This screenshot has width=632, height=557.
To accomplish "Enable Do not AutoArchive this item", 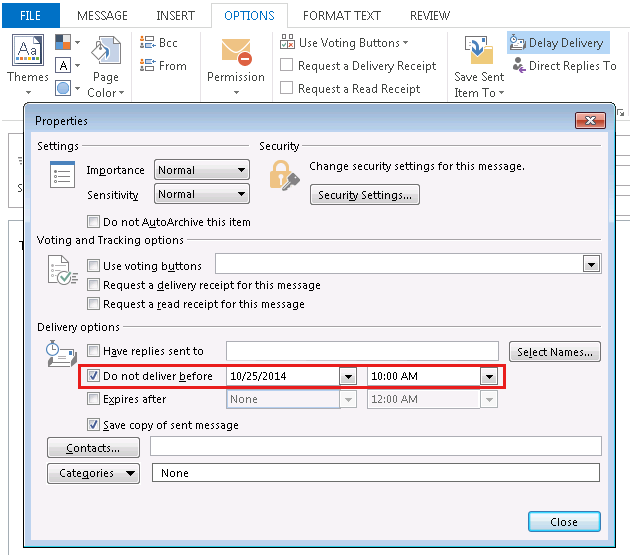I will click(x=93, y=221).
